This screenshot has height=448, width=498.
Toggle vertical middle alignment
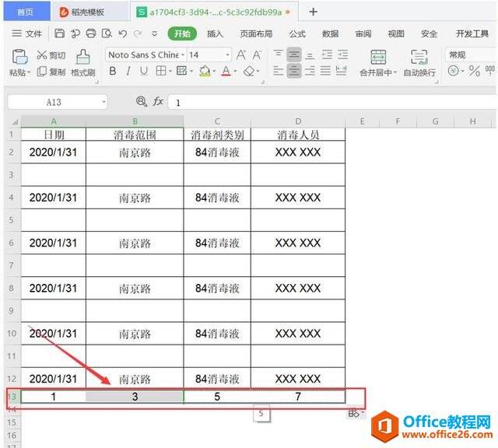294,54
